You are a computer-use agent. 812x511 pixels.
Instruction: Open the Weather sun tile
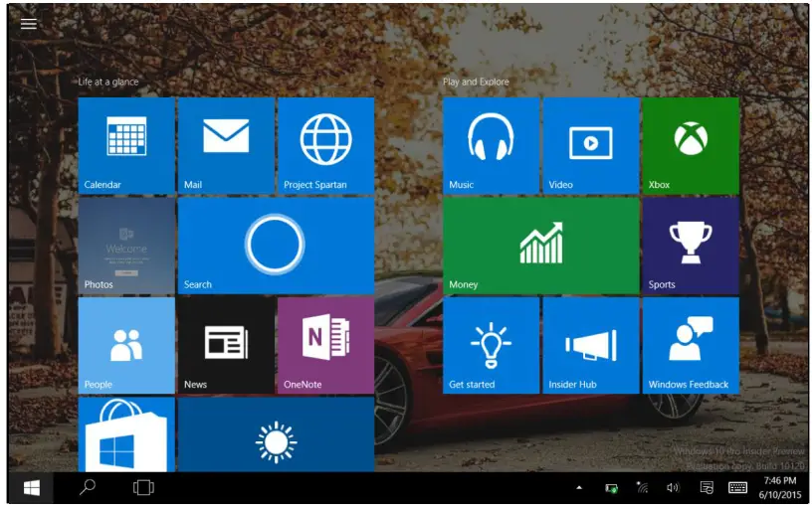tap(276, 434)
